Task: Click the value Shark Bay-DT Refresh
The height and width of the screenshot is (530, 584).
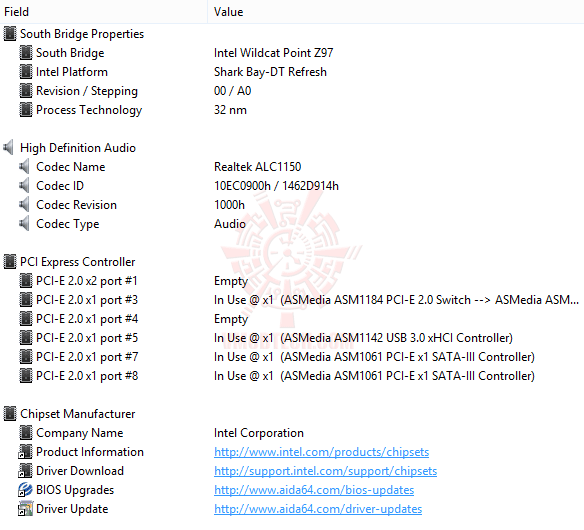Action: (270, 72)
